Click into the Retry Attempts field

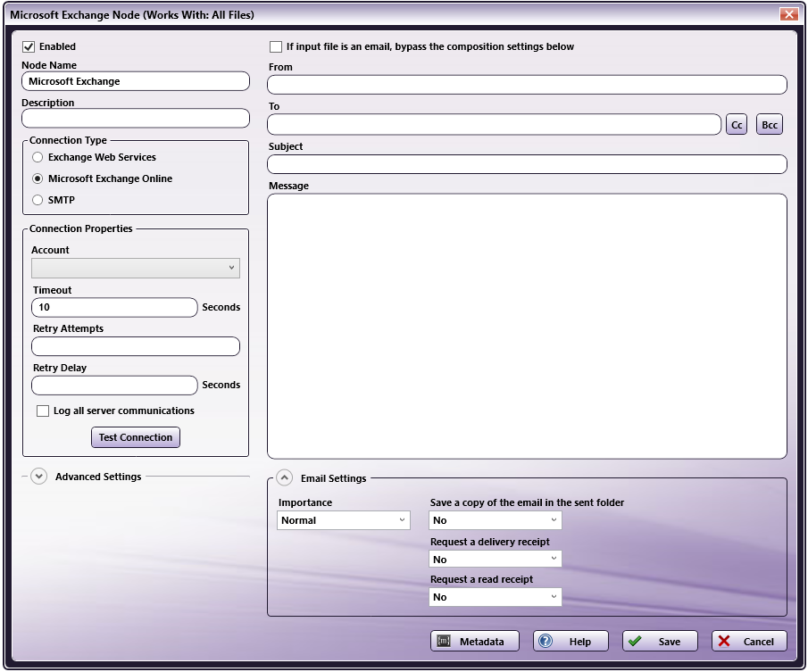tap(136, 346)
